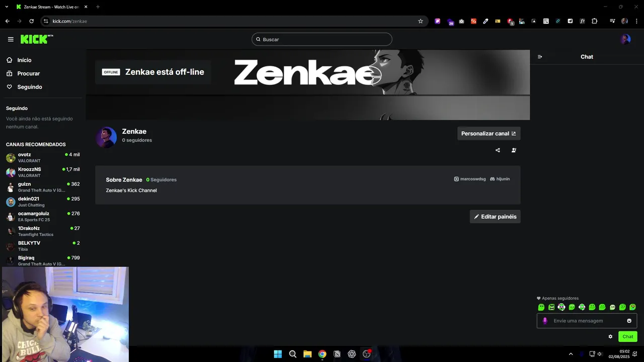
Task: Click in the Envie uma mensagem chat input
Action: 587,321
